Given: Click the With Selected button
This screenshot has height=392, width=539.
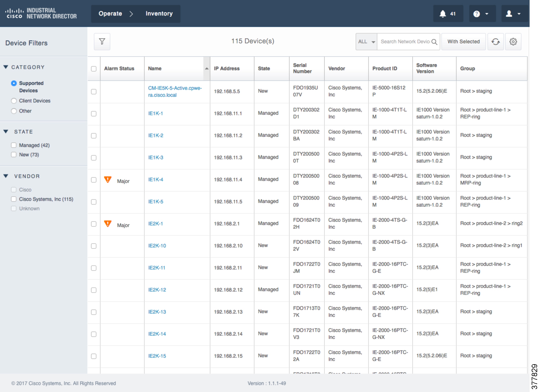Looking at the screenshot, I should (x=463, y=42).
